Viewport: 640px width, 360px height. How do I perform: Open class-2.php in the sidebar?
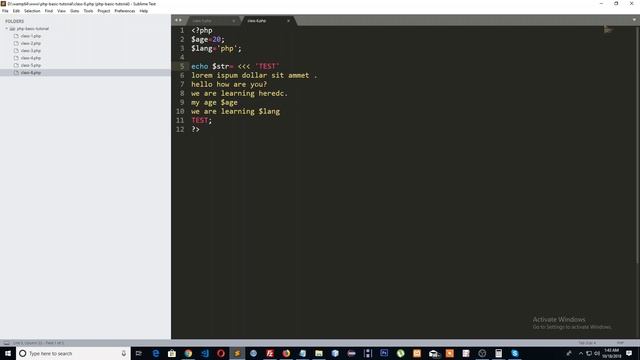(31, 43)
